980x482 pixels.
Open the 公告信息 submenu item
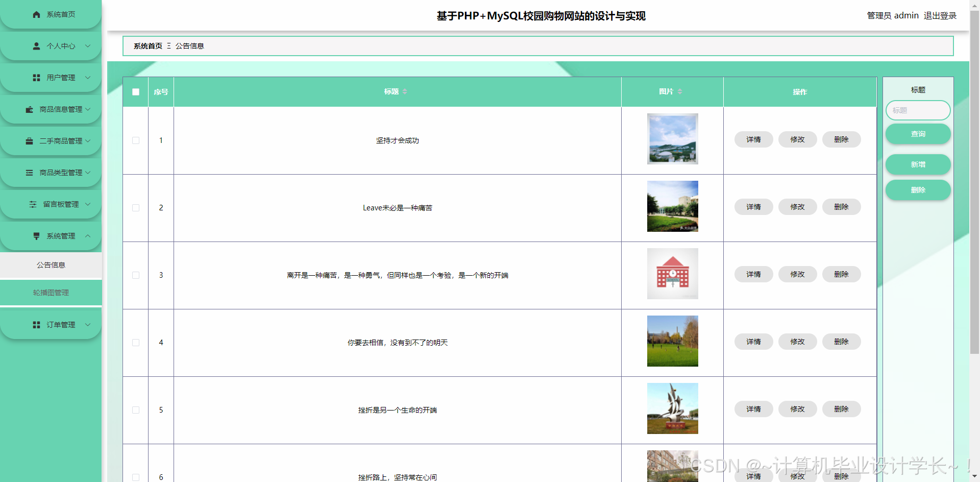coord(51,265)
